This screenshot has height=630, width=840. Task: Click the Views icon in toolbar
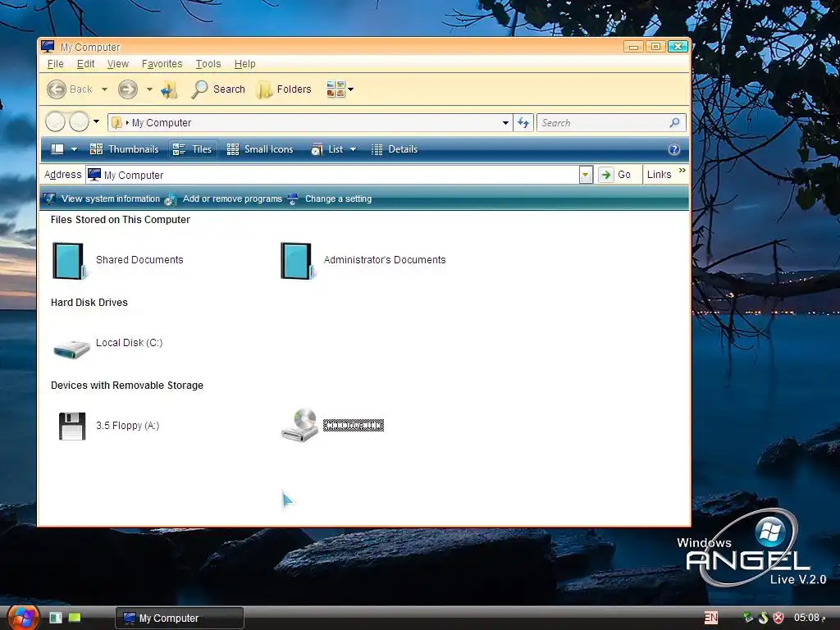[x=336, y=89]
